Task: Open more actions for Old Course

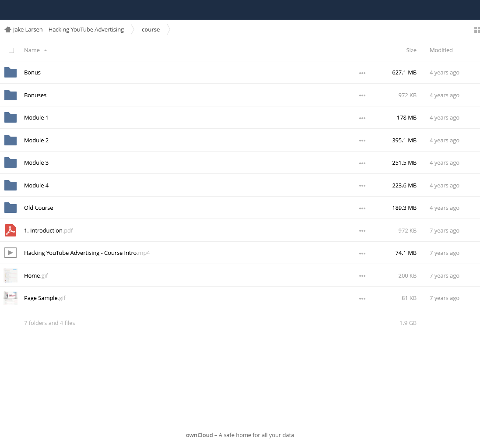Action: (362, 208)
